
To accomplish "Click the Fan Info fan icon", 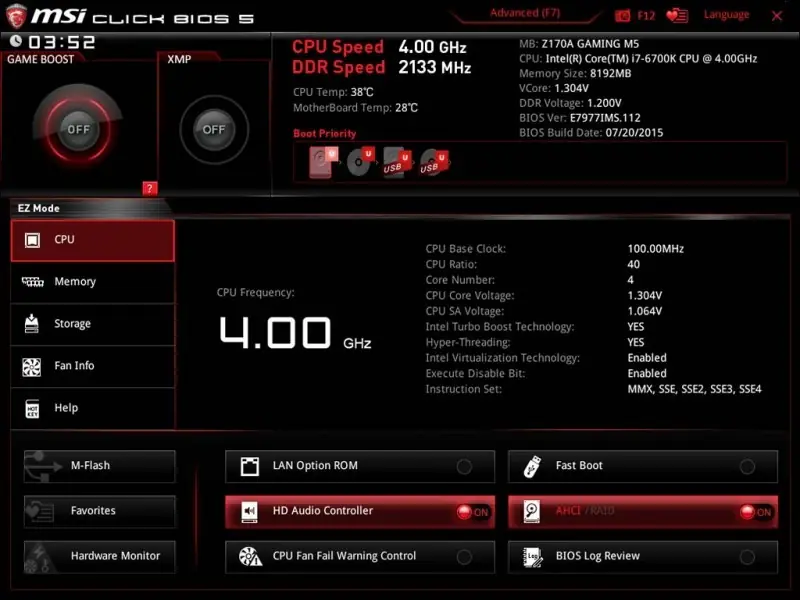I will [32, 366].
